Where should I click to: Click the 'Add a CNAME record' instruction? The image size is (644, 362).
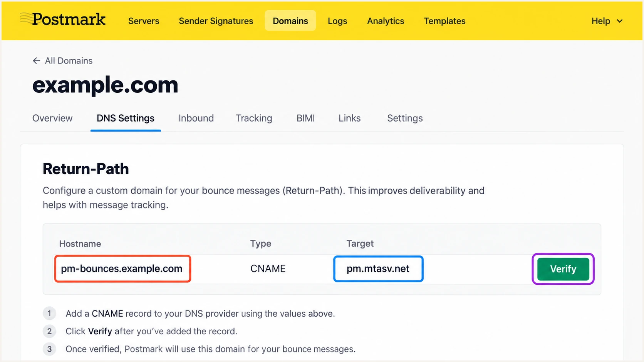200,314
